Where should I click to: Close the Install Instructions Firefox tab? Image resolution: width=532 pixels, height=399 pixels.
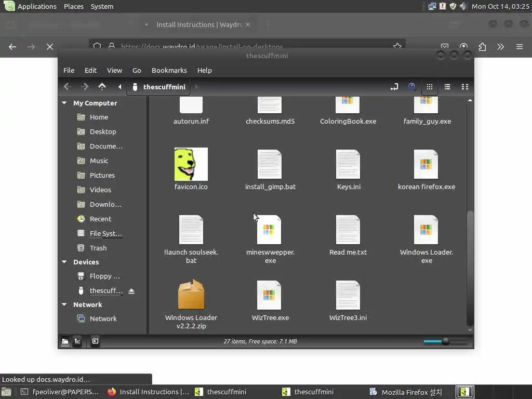click(x=248, y=24)
